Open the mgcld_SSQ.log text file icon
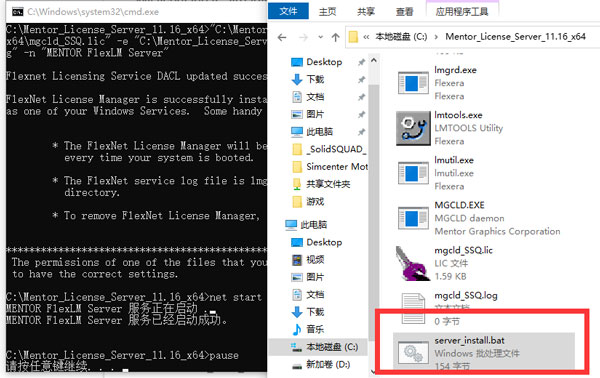600x378 pixels. click(413, 308)
